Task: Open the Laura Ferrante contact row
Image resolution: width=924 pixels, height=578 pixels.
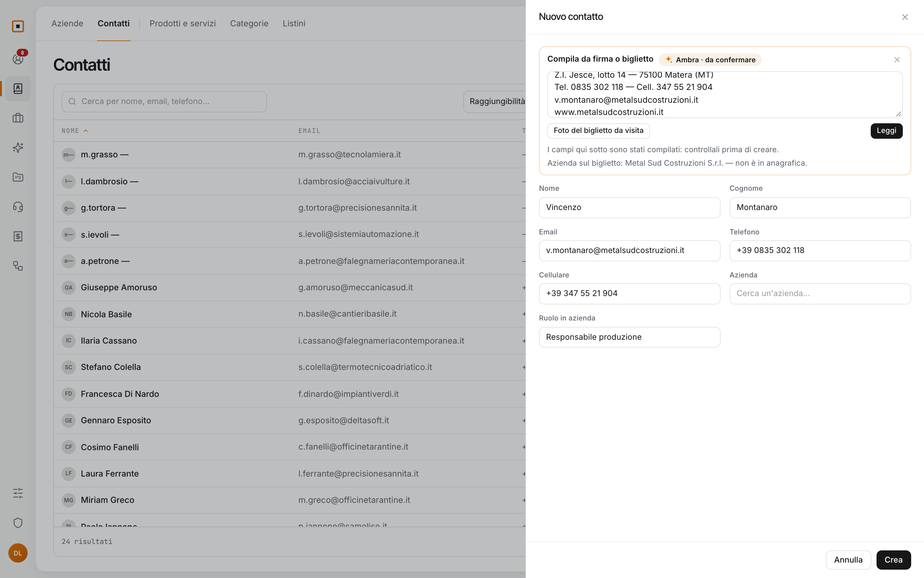Action: coord(289,474)
